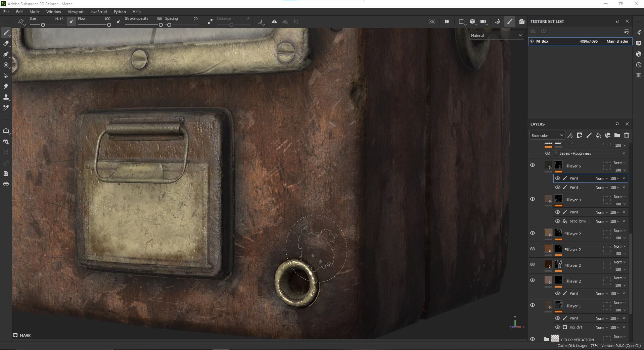Add an effect with the magic wand icon

coord(570,135)
